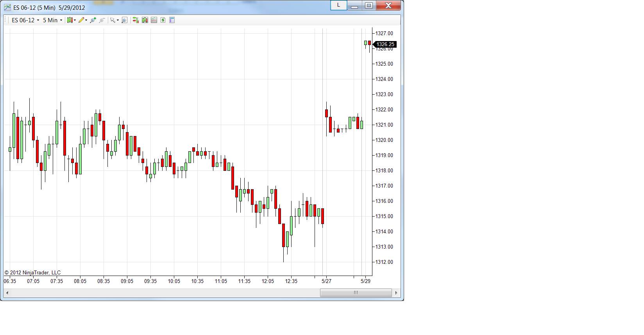Click the 5/29 date axis label

tap(365, 281)
